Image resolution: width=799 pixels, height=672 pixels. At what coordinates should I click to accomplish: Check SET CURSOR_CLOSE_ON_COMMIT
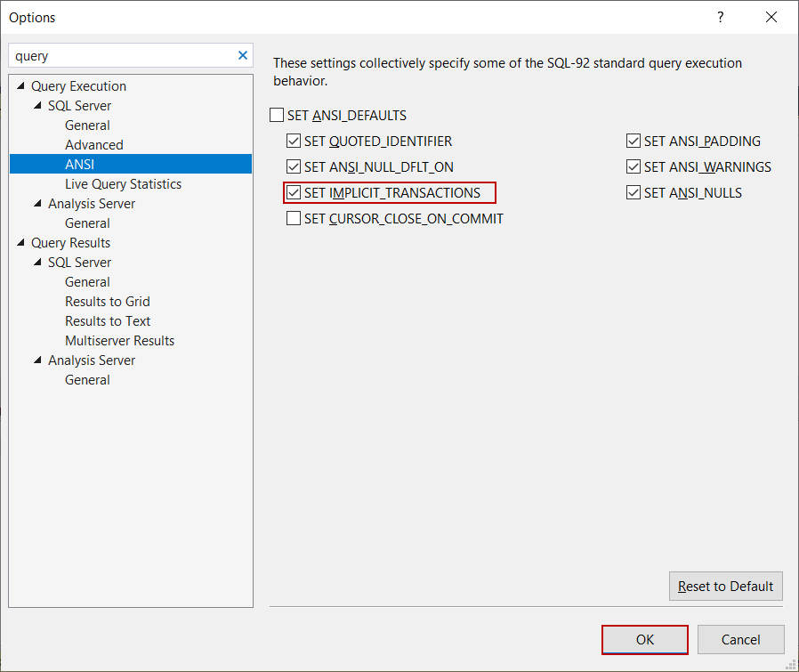294,218
